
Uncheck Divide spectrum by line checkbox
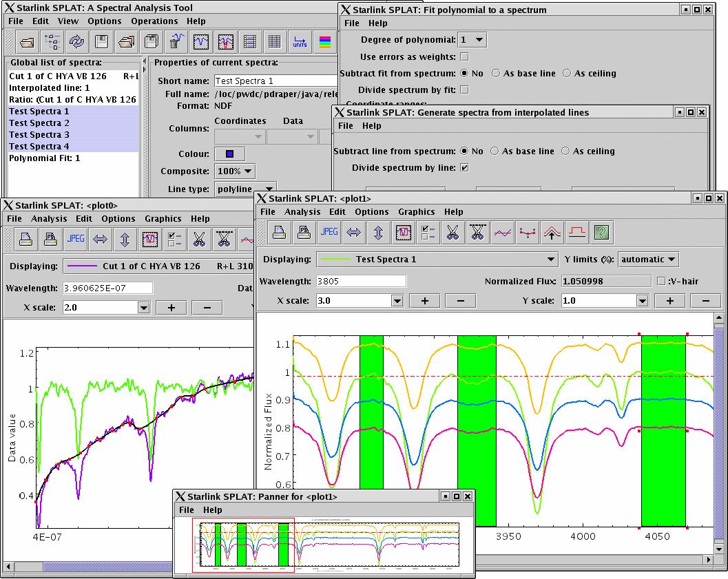point(464,167)
